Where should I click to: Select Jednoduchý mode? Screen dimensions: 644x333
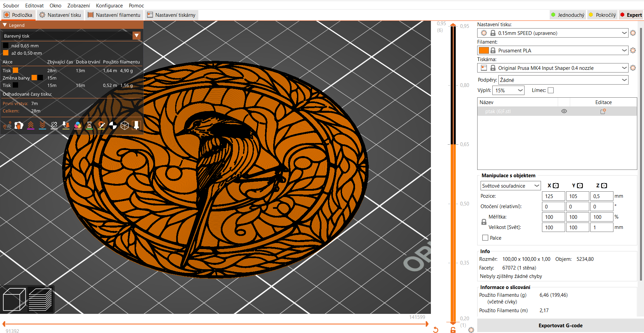tap(568, 15)
